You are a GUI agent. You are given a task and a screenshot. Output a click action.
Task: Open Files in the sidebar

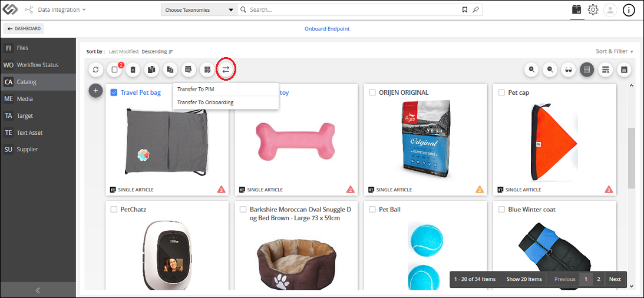(38, 48)
